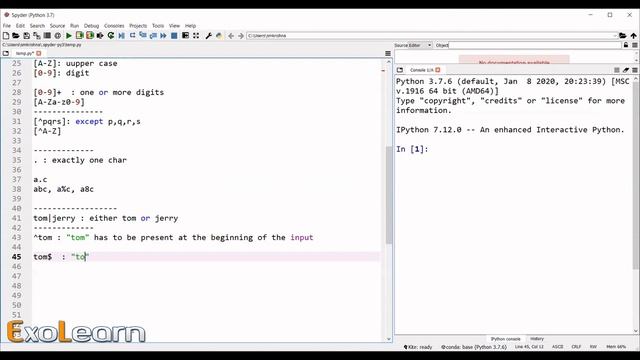Go forward to next cursor position
Image resolution: width=640 pixels, height=360 pixels.
(x=241, y=36)
